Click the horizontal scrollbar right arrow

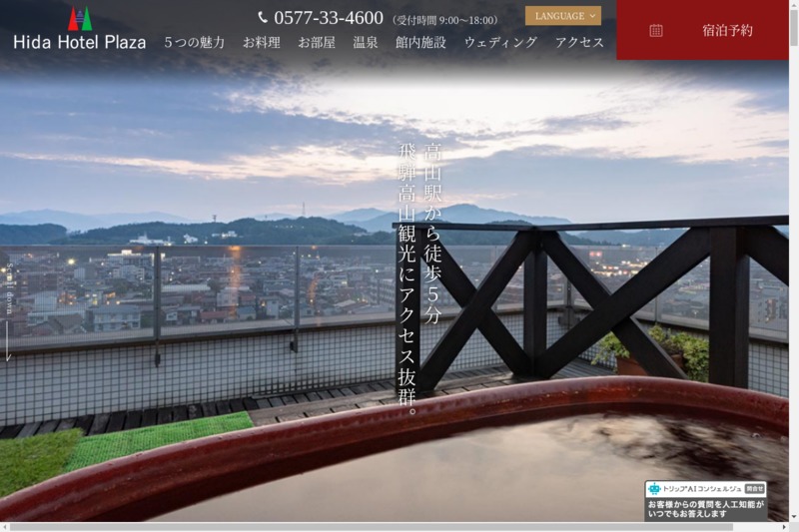pyautogui.click(x=784, y=527)
